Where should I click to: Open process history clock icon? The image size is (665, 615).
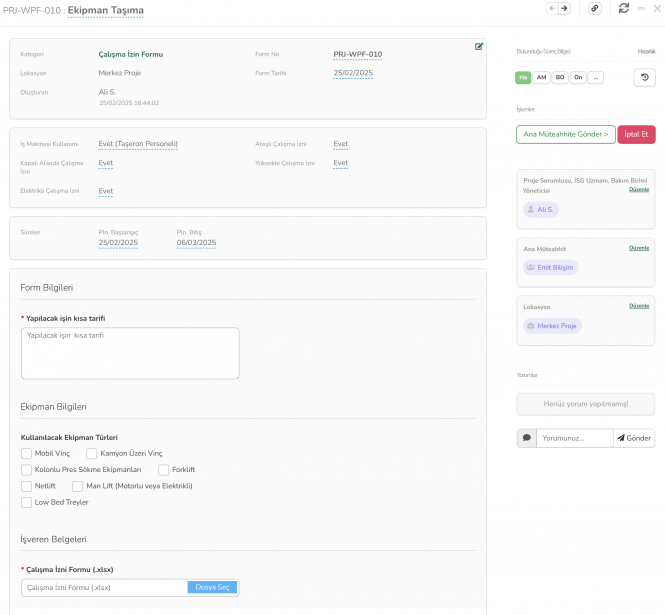click(x=644, y=77)
